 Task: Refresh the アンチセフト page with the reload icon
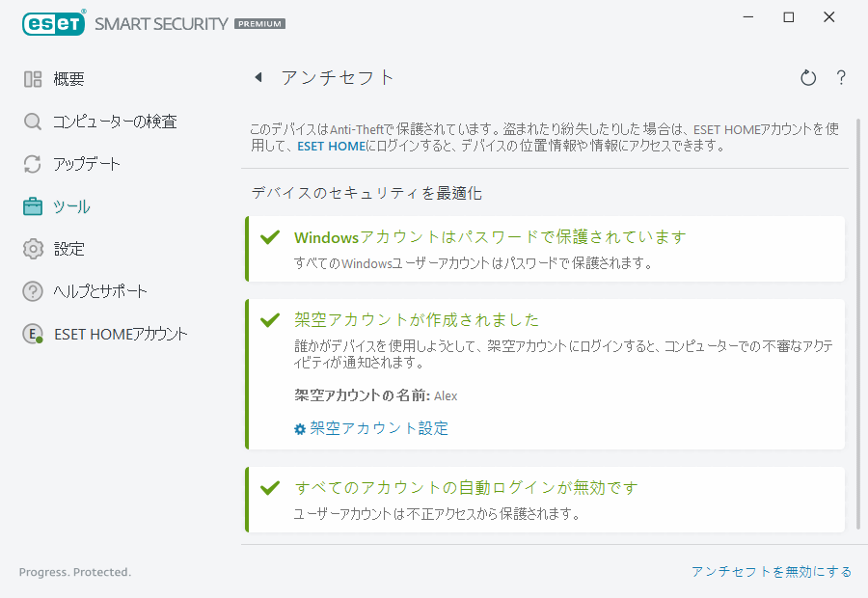[x=808, y=77]
